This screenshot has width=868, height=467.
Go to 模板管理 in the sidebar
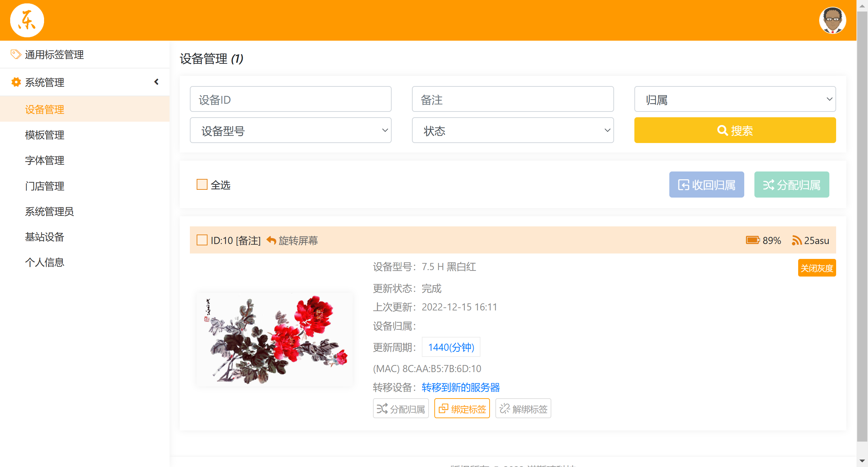click(45, 135)
